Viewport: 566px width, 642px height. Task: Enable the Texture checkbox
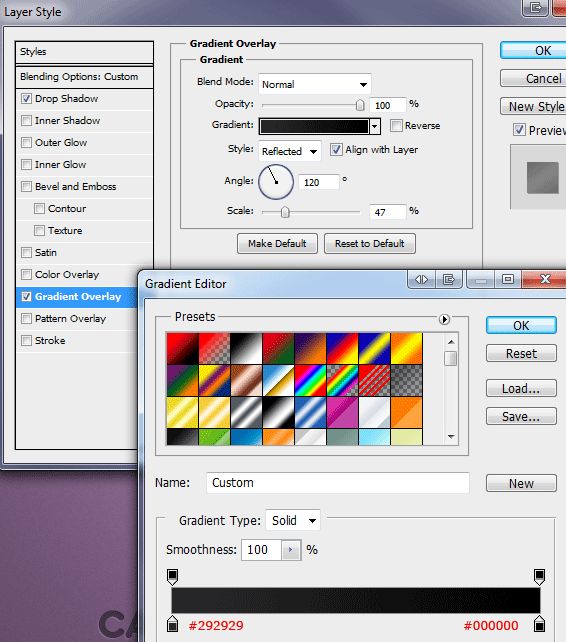pos(39,231)
